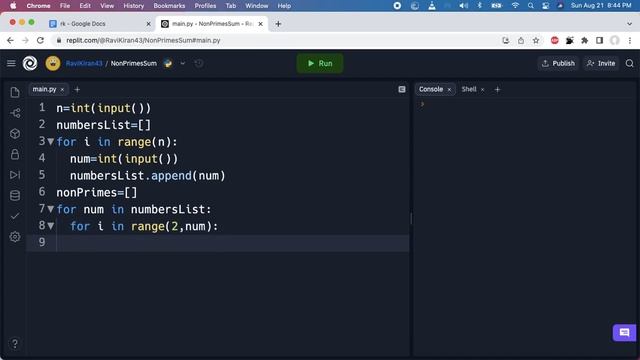Click the Chrome share icon
The width and height of the screenshot is (640, 360).
(x=521, y=40)
